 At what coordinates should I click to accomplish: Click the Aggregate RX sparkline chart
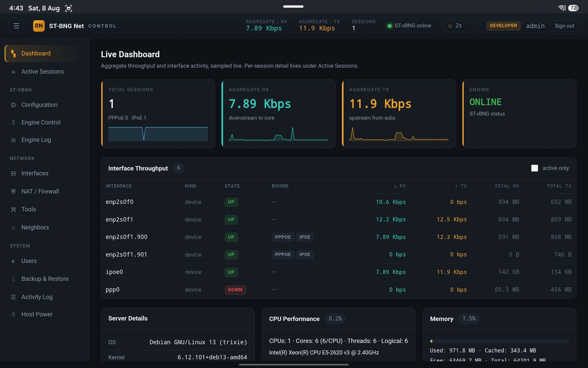tap(278, 134)
